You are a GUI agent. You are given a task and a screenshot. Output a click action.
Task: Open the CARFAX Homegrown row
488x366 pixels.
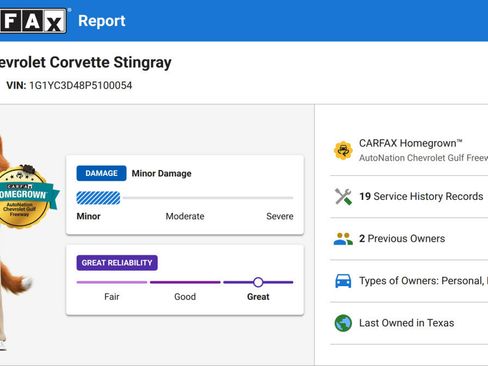409,151
